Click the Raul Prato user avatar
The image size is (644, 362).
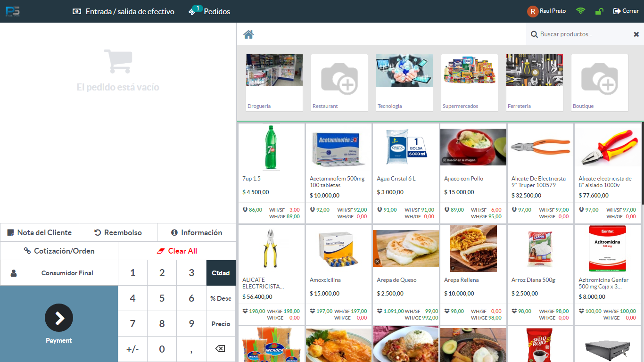533,11
